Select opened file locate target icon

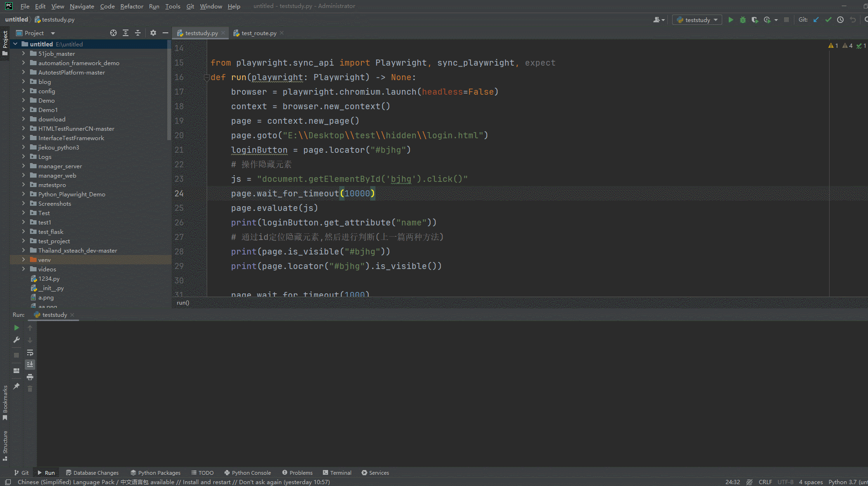click(113, 33)
